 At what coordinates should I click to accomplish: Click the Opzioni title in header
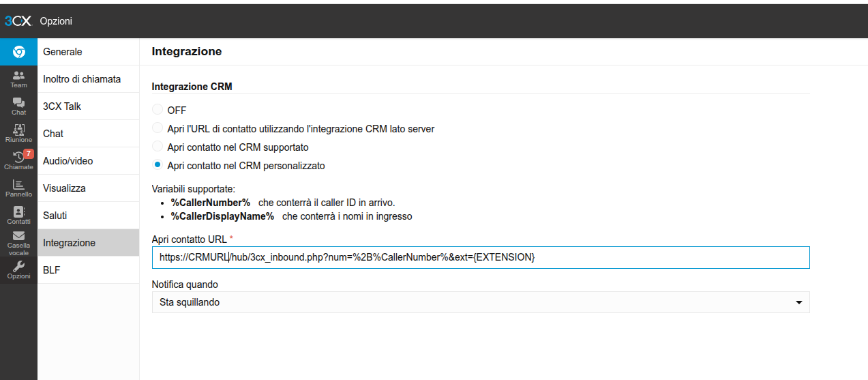(x=56, y=21)
